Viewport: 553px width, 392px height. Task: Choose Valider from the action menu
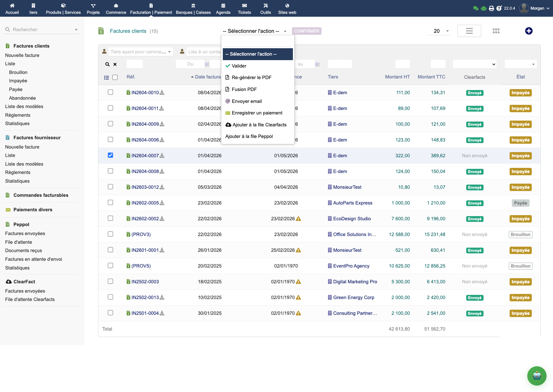point(239,66)
